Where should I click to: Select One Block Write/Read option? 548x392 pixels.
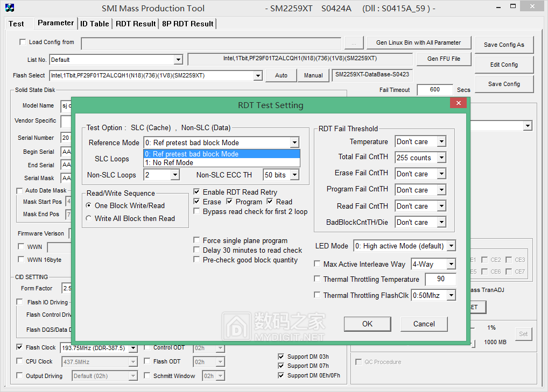89,205
